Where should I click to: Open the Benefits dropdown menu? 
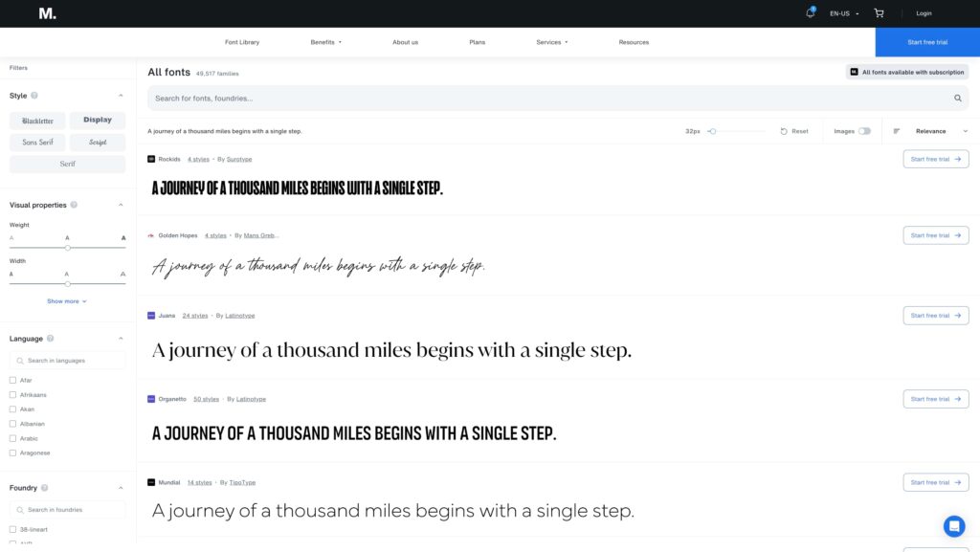click(326, 42)
